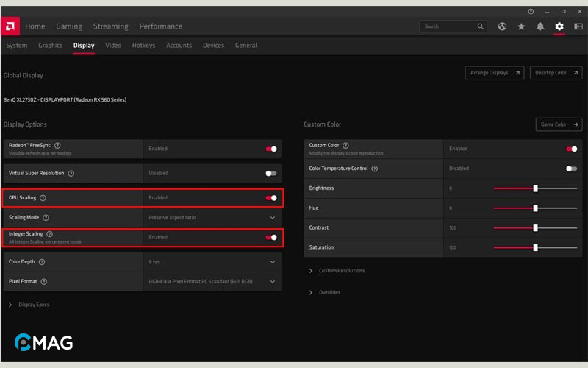This screenshot has width=588, height=368.
Task: Click the Search input field
Action: (447, 26)
